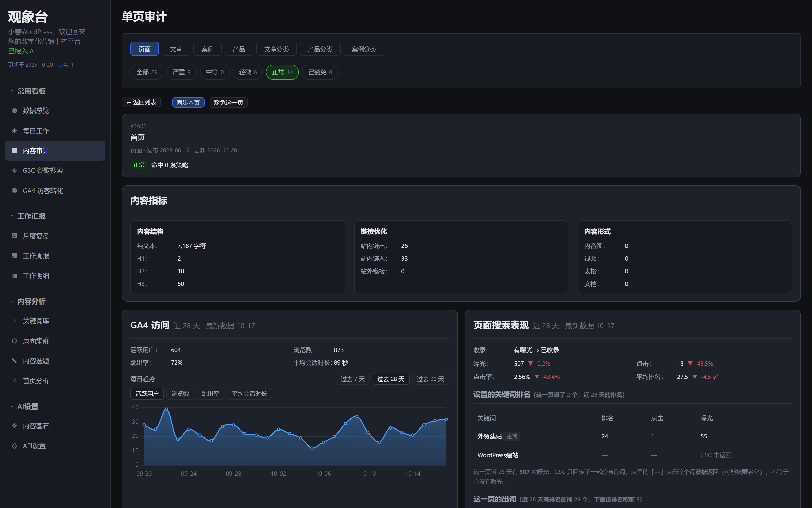Click the 豁免这一页 button
This screenshot has width=812, height=508.
[x=228, y=102]
